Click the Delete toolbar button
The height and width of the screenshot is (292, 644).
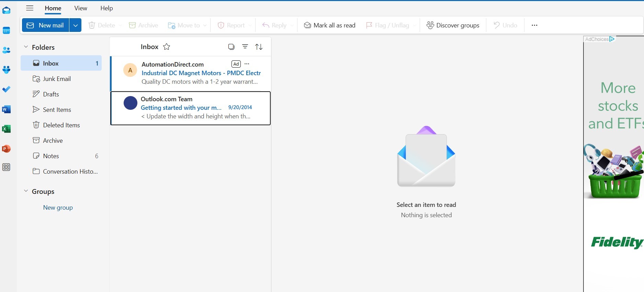pos(102,25)
